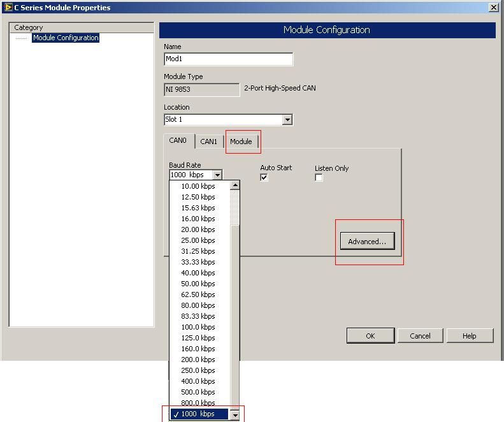Choose 15.63 kbps from the list
This screenshot has height=422, width=504.
click(199, 208)
